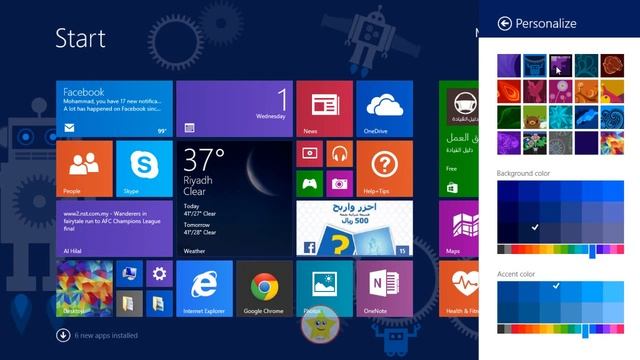Open the Health & Fitness tile
The image size is (640, 360).
click(x=458, y=289)
